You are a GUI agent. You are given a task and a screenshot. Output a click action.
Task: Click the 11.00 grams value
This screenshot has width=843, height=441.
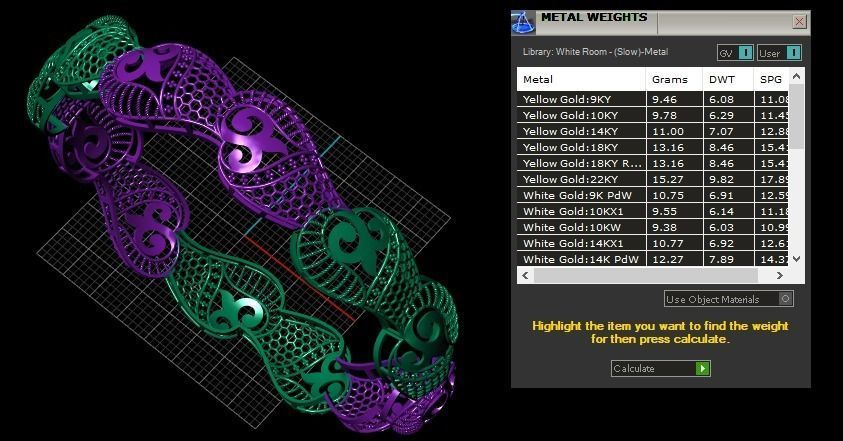click(x=668, y=131)
